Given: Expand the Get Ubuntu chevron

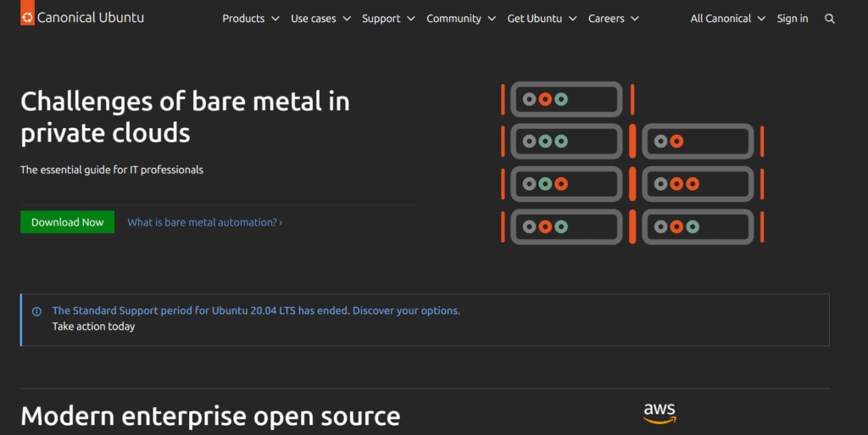Looking at the screenshot, I should [572, 19].
